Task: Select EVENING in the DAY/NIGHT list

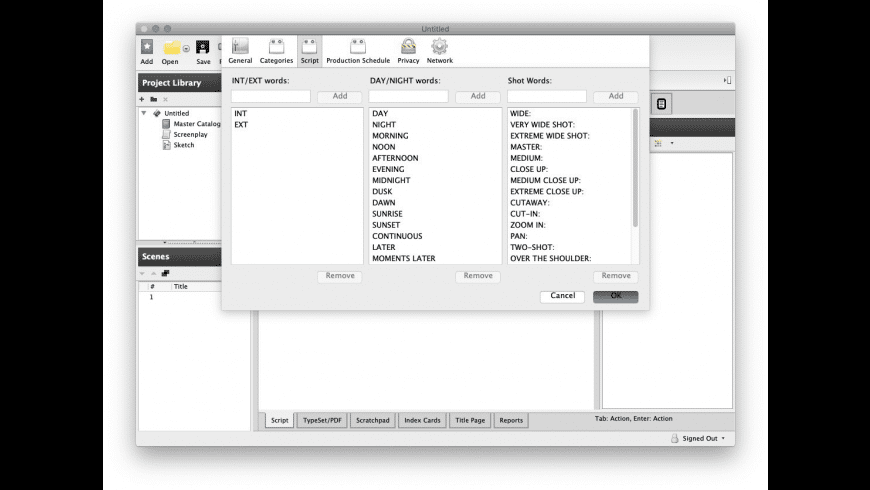Action: coord(388,169)
